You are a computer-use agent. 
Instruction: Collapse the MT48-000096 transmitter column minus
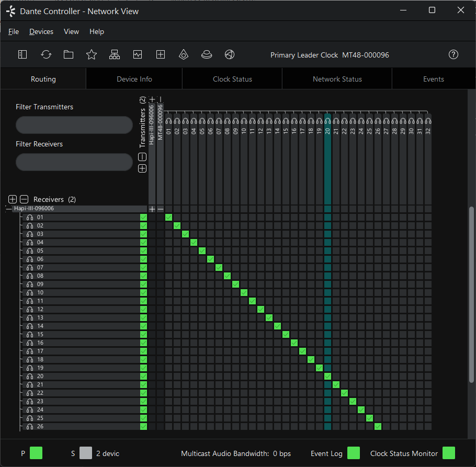click(x=160, y=99)
